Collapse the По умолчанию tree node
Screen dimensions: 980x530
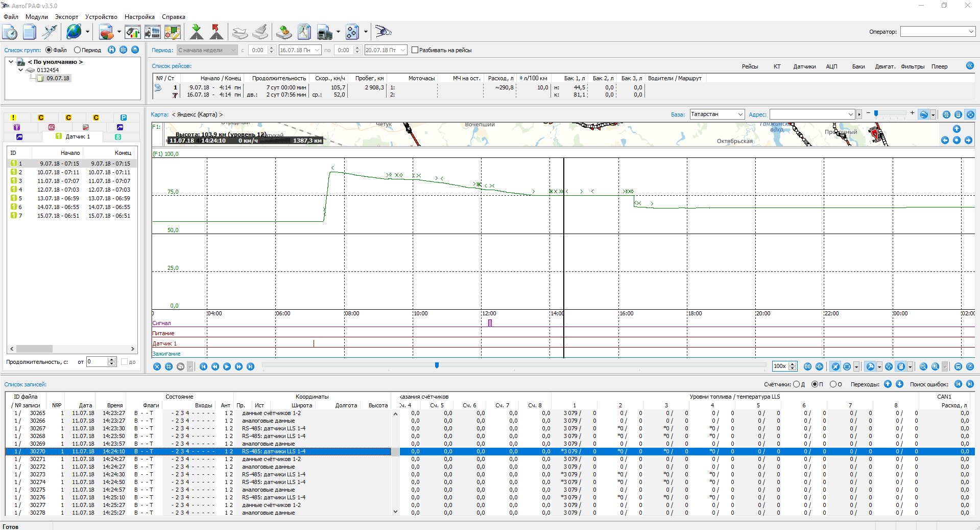coord(11,62)
